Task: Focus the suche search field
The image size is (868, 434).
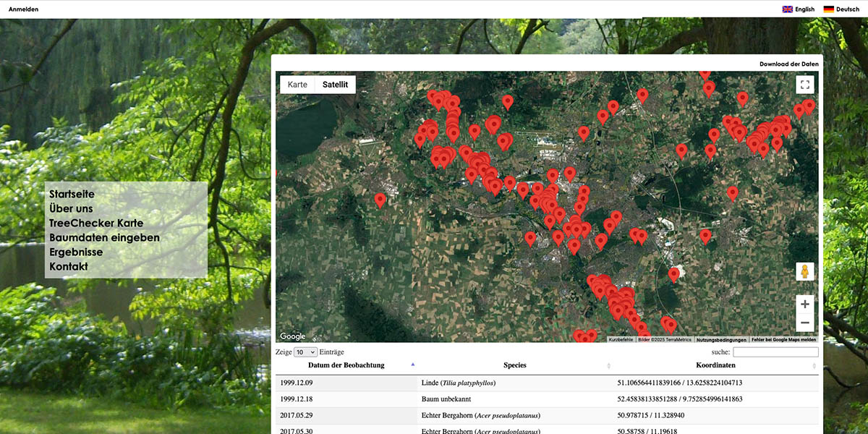Action: (775, 352)
